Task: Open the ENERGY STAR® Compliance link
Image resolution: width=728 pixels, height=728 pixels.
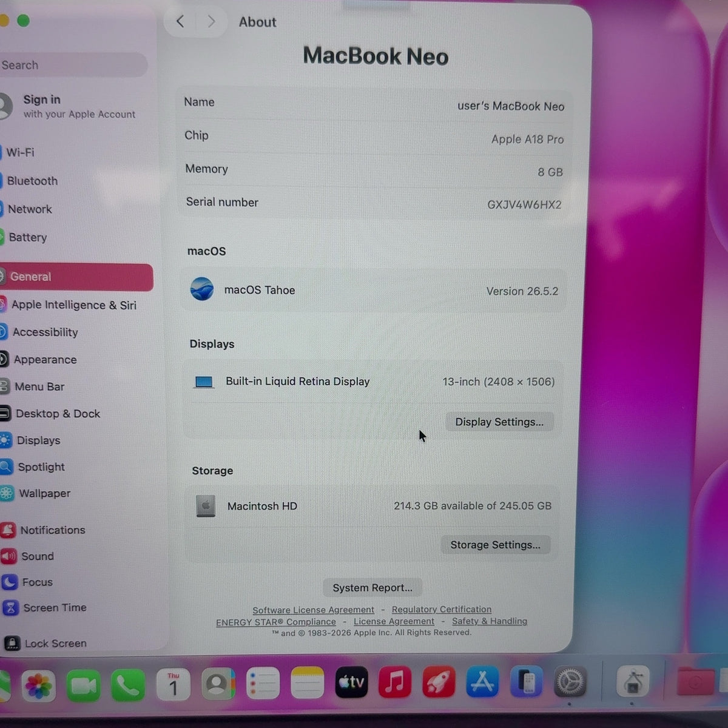Action: [276, 622]
